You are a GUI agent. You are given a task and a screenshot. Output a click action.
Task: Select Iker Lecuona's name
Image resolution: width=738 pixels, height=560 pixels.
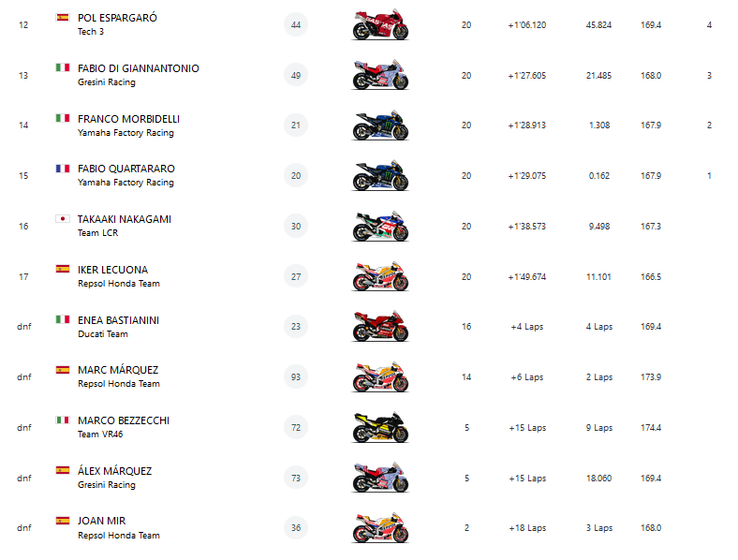(x=112, y=270)
